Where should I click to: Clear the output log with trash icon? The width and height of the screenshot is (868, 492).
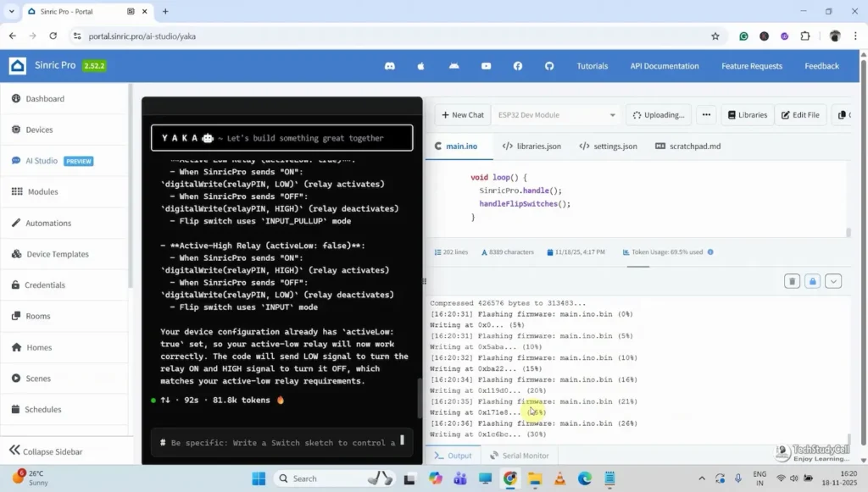pos(792,281)
